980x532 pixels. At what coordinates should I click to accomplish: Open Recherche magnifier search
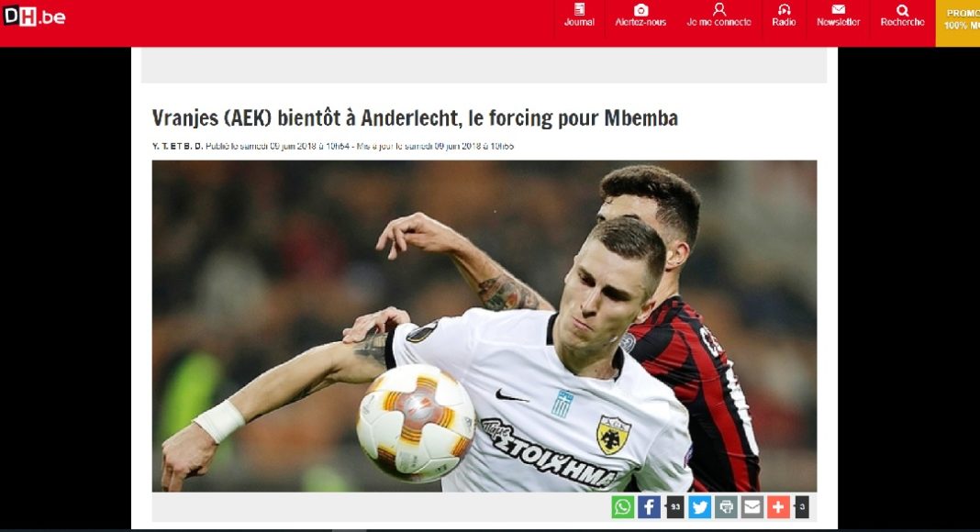pyautogui.click(x=902, y=10)
